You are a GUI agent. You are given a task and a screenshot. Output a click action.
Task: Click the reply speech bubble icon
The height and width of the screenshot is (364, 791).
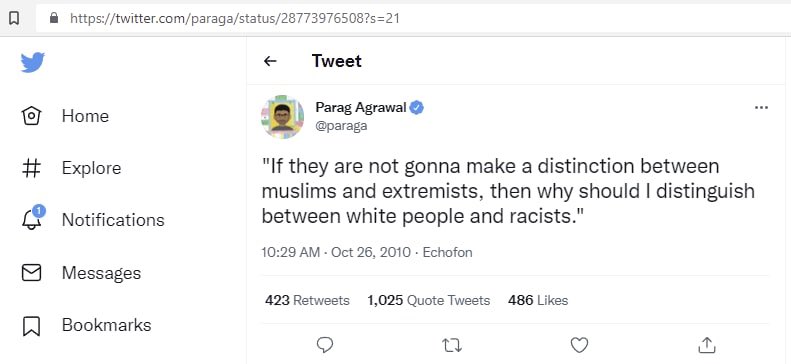(x=325, y=345)
